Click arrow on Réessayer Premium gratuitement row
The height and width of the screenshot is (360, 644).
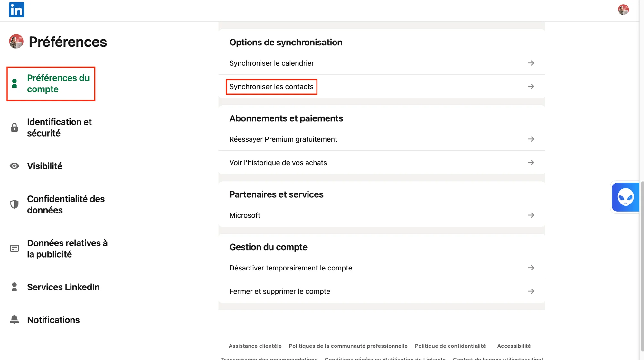pos(531,139)
